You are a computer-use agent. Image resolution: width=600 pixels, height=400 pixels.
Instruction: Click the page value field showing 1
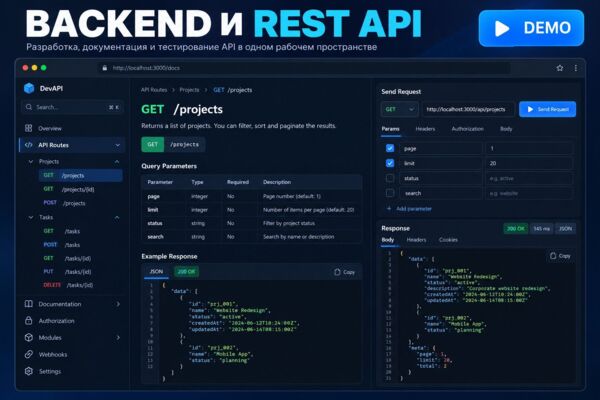pos(530,148)
